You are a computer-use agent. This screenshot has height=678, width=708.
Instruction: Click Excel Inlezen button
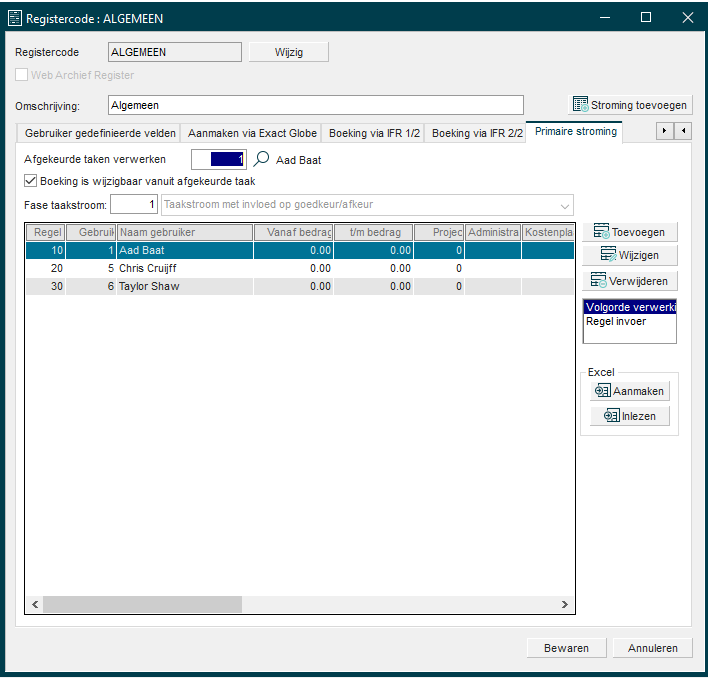pyautogui.click(x=630, y=416)
